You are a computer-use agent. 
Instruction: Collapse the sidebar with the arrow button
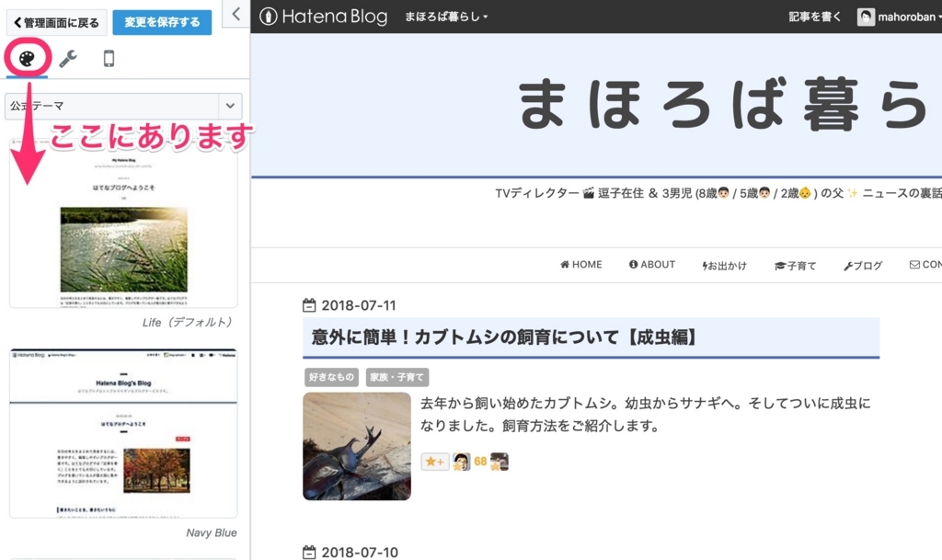(236, 14)
